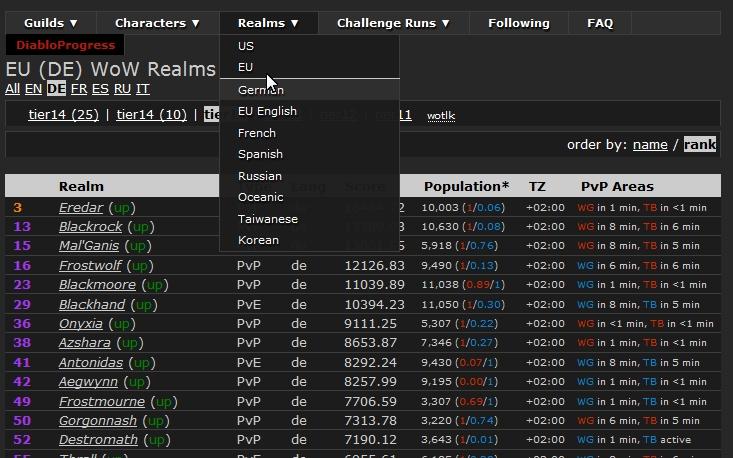Open the Onyxia realm page
The height and width of the screenshot is (458, 733).
click(x=80, y=324)
